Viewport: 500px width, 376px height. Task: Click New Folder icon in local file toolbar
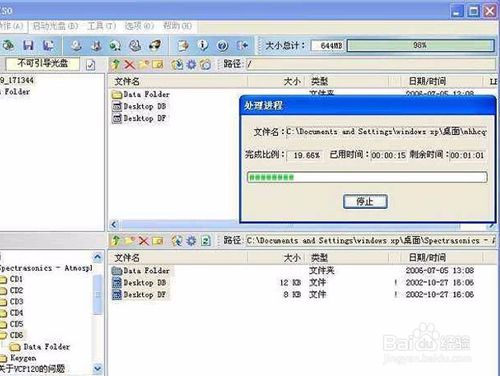(x=130, y=240)
